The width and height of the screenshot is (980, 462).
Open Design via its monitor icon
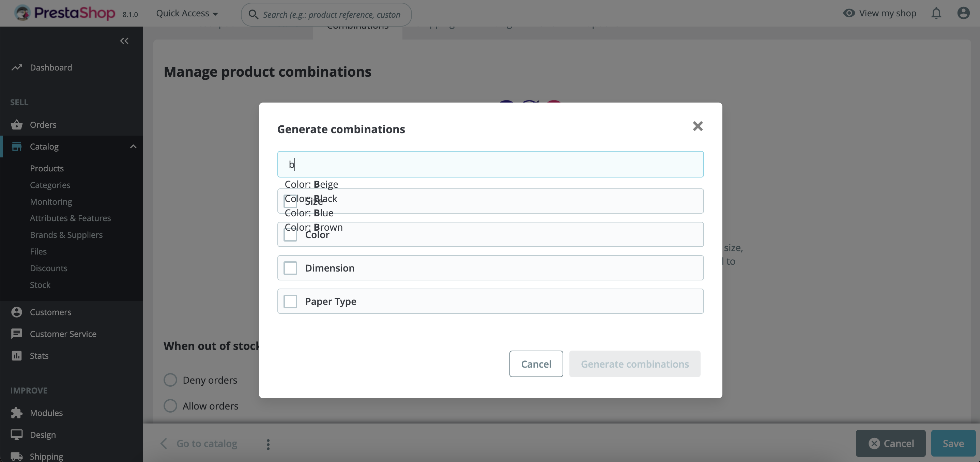click(17, 434)
